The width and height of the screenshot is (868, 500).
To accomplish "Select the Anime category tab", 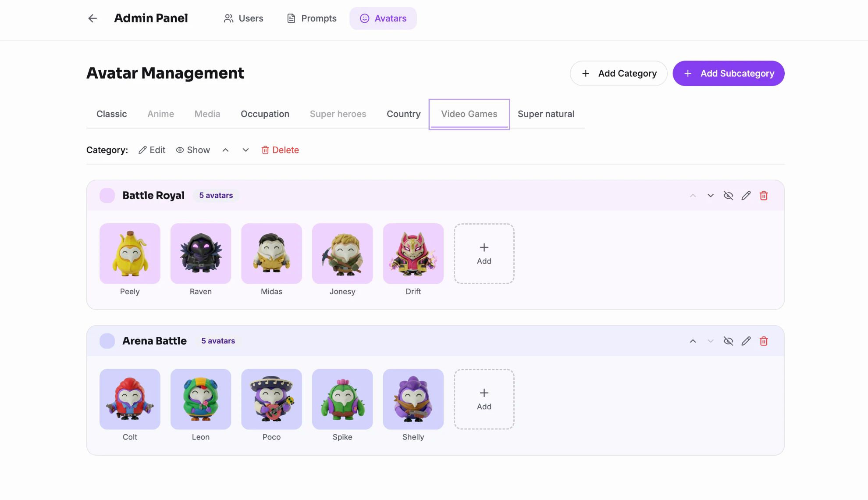I will [x=161, y=114].
